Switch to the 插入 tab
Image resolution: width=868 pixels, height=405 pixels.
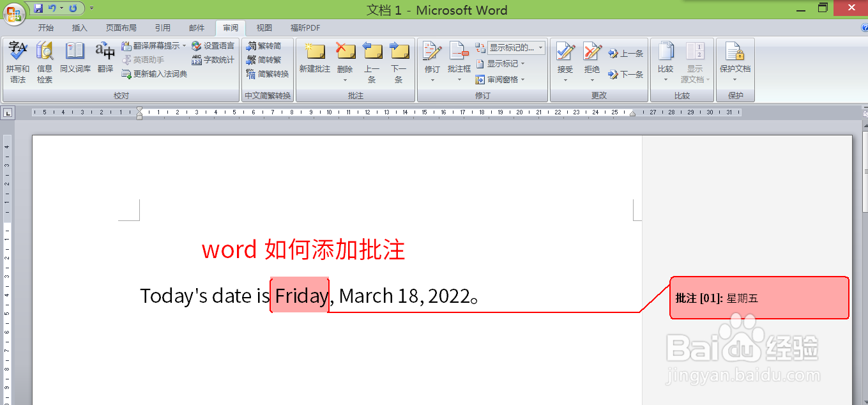(80, 28)
